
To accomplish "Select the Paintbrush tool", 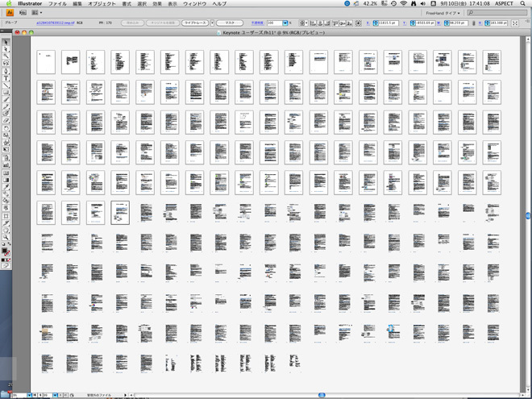I will (x=6, y=99).
